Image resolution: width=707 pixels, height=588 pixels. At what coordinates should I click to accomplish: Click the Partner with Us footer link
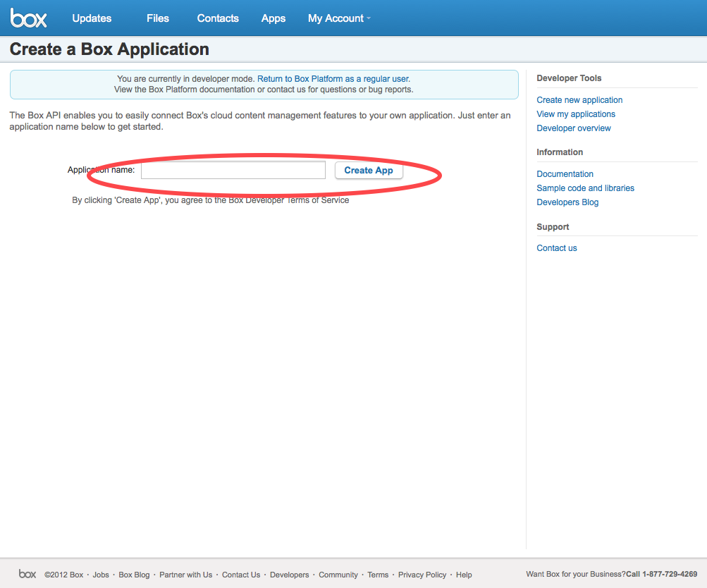186,575
